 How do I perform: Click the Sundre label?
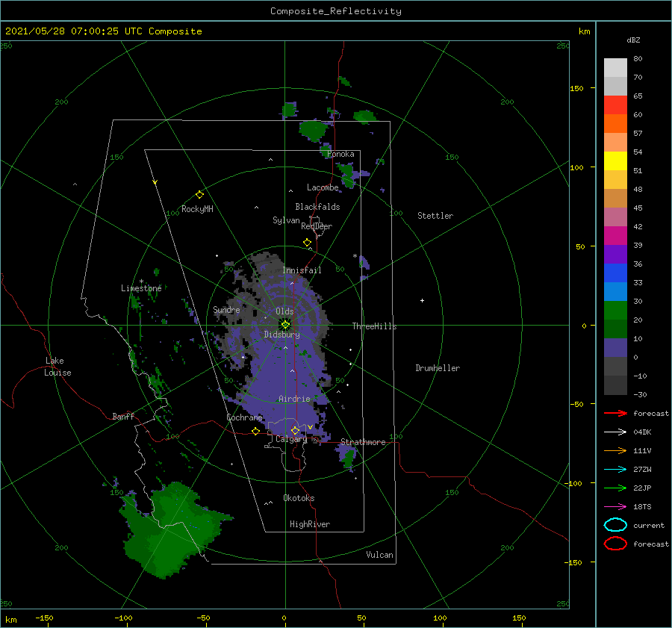pyautogui.click(x=226, y=309)
